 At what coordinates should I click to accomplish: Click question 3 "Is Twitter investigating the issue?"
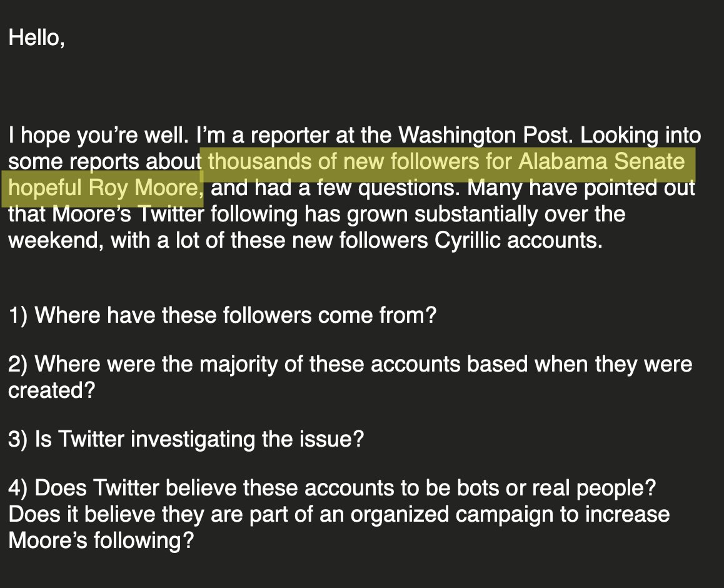point(186,439)
